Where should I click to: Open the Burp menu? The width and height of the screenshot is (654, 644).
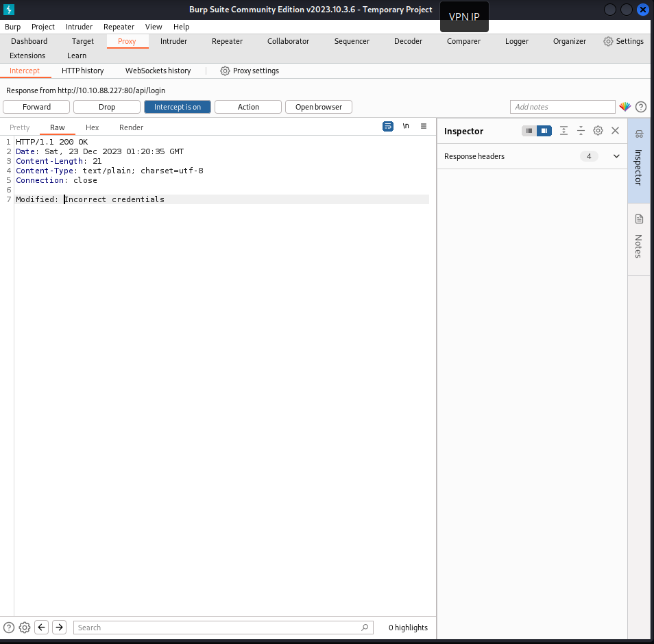(12, 27)
